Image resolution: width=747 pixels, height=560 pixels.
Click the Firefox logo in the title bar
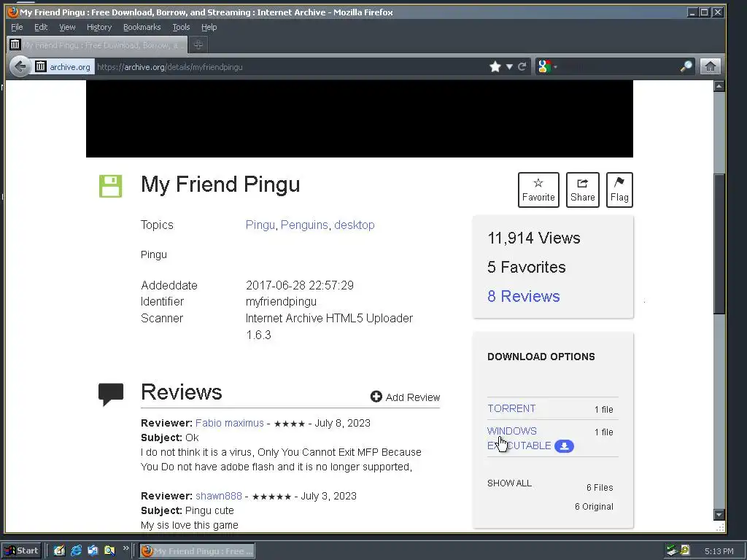(13, 12)
